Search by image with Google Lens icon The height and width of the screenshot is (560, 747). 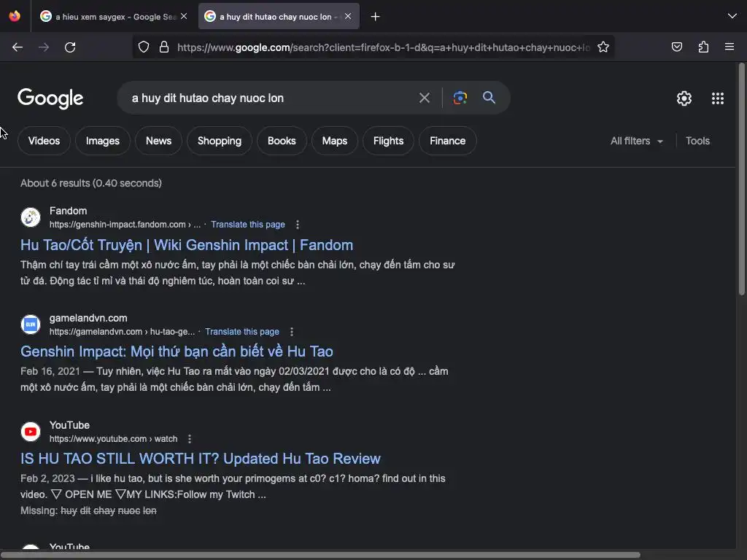[x=460, y=98]
